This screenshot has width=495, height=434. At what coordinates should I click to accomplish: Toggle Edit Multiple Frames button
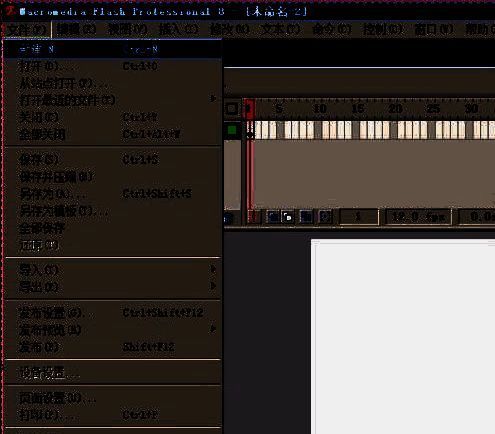pyautogui.click(x=306, y=217)
